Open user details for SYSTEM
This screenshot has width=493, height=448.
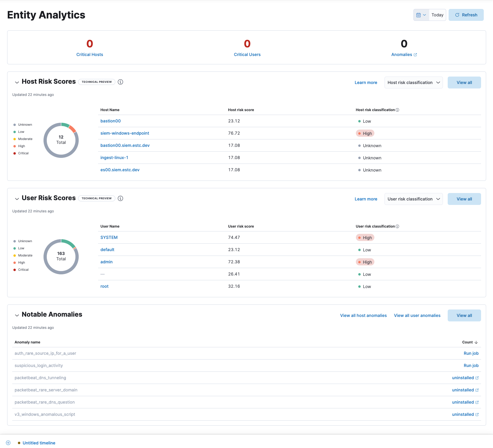(109, 237)
